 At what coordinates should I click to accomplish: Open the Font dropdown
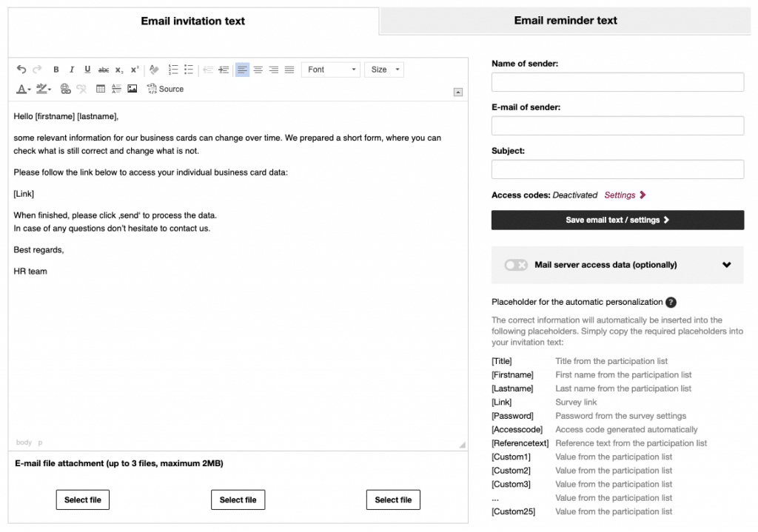tap(331, 70)
